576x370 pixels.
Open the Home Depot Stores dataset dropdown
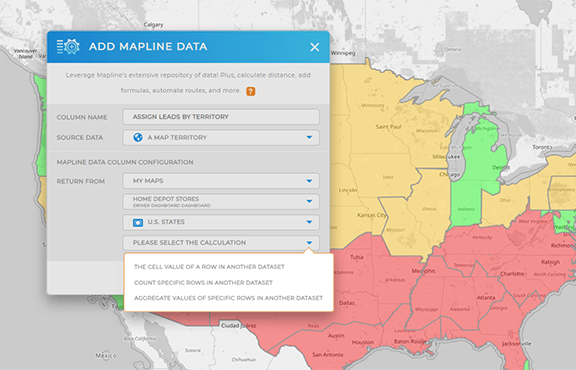pyautogui.click(x=309, y=201)
